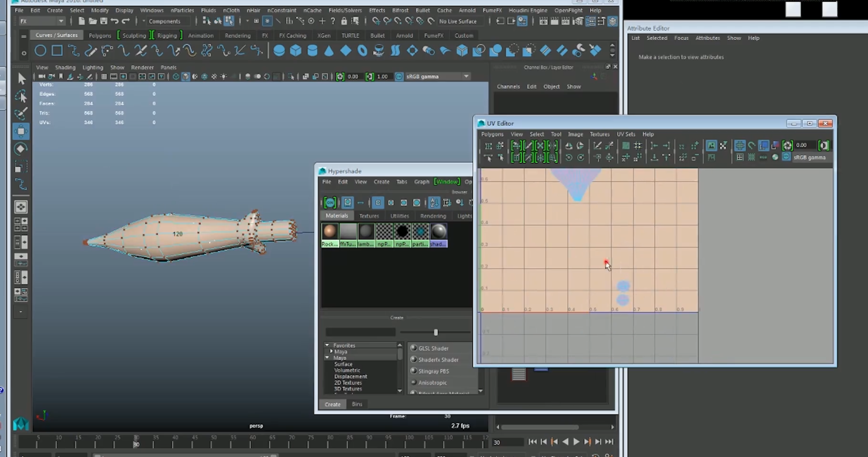Click the Redo arrow icon

[126, 21]
